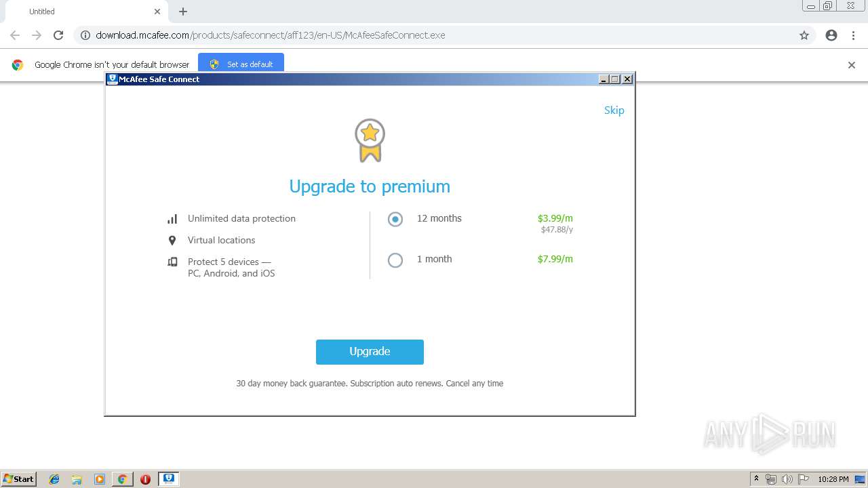Open a new tab with plus button

pos(183,12)
